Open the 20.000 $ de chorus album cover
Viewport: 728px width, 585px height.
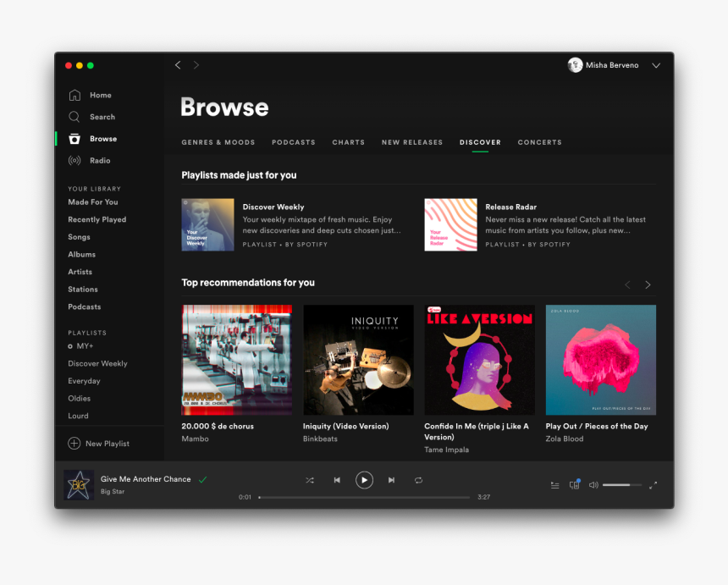click(237, 360)
